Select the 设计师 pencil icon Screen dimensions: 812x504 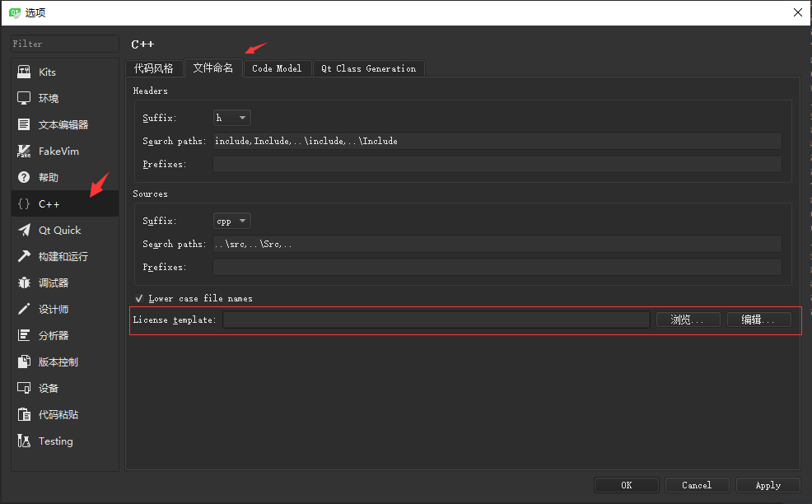click(x=24, y=309)
